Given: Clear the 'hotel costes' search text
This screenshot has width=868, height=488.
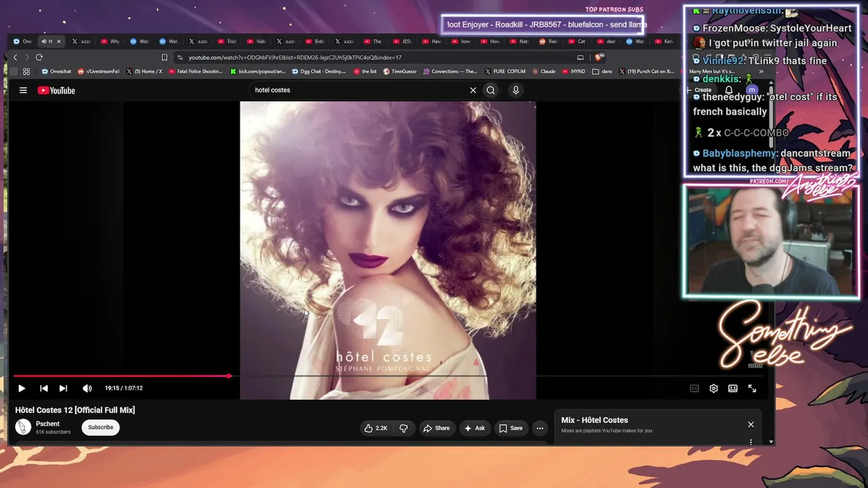Looking at the screenshot, I should (x=473, y=90).
